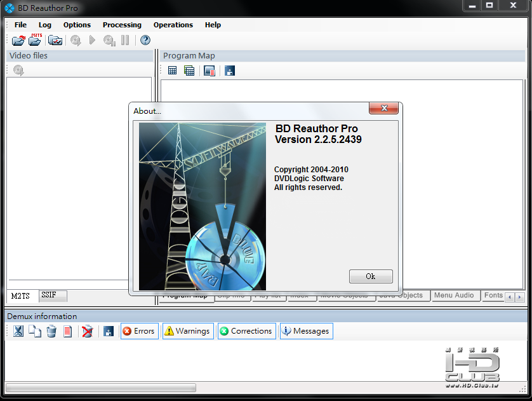Cut demux log with scissors icon
This screenshot has width=532, height=401.
pos(18,331)
